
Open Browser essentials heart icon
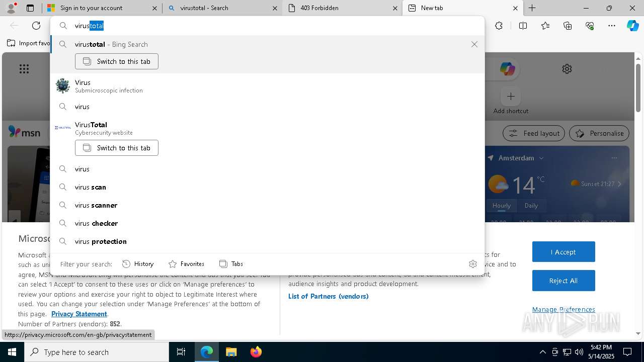[x=590, y=26]
